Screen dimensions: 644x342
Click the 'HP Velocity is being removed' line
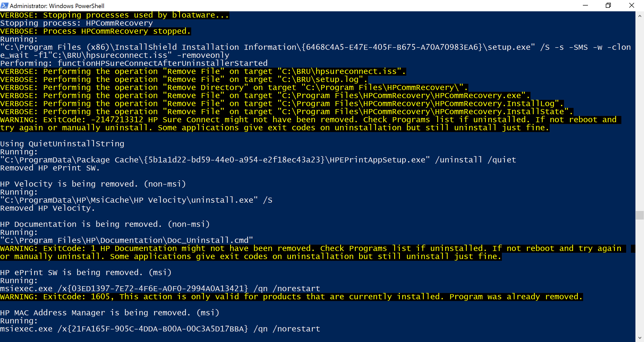pos(93,184)
